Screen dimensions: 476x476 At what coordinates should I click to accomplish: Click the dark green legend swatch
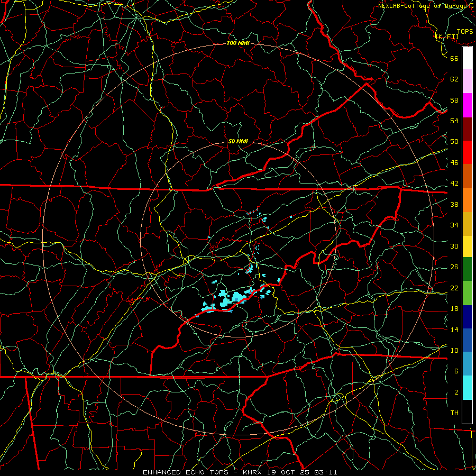tap(467, 269)
